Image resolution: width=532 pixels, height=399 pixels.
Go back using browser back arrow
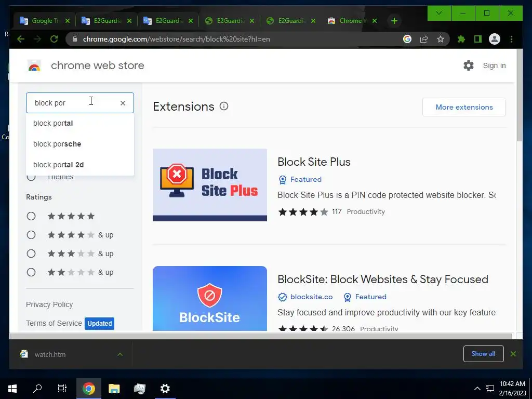click(x=21, y=39)
